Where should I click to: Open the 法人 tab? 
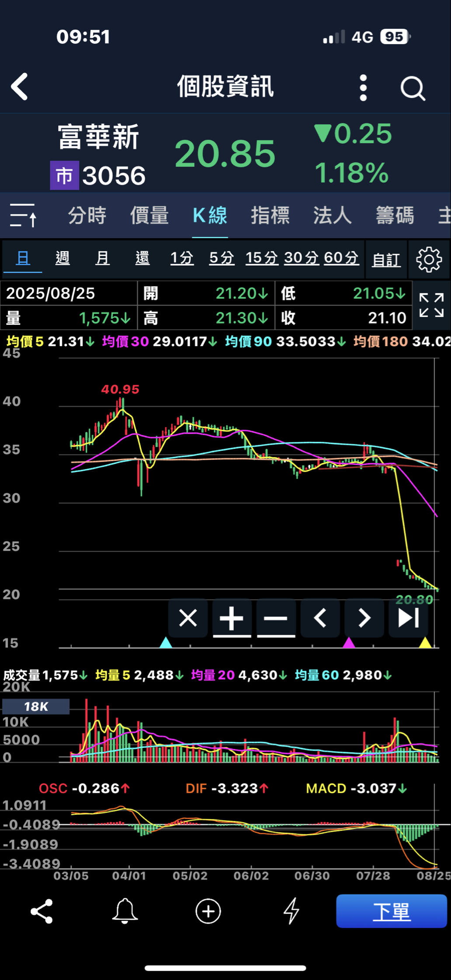click(x=333, y=215)
